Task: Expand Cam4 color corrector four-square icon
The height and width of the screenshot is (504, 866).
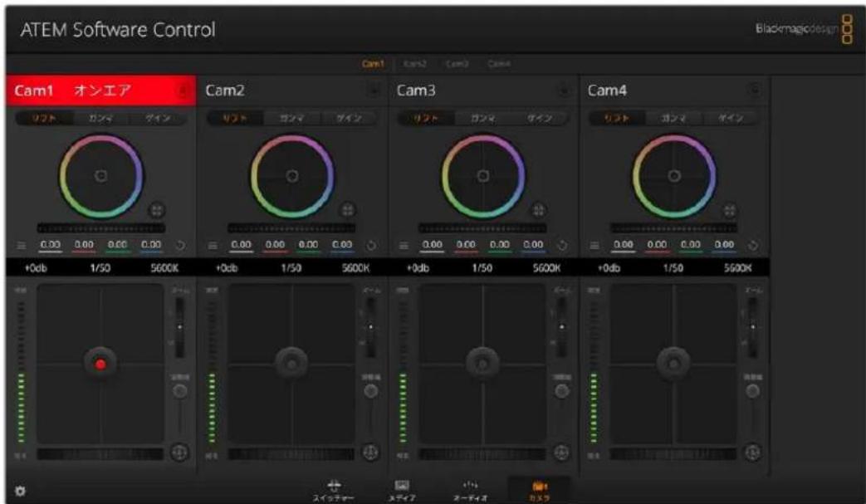Action: coord(730,210)
